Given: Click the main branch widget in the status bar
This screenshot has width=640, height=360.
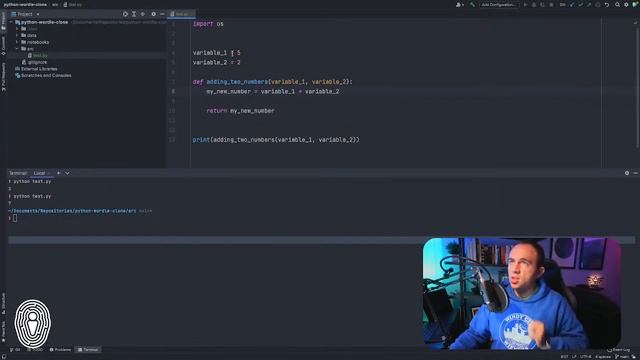Looking at the screenshot, I should 622,357.
